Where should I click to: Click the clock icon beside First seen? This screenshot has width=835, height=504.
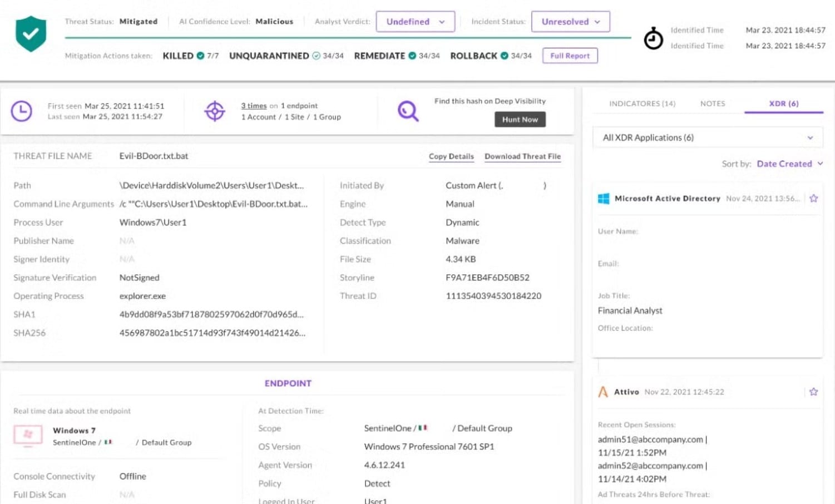click(x=21, y=110)
